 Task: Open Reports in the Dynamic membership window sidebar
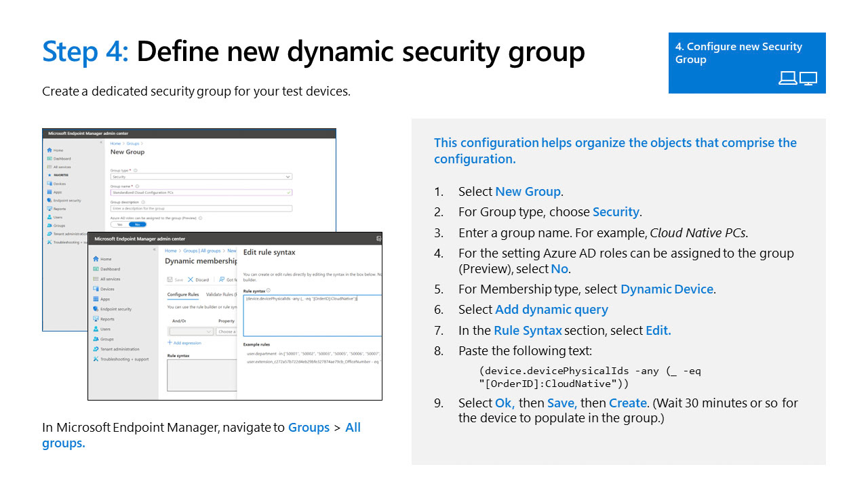point(104,319)
